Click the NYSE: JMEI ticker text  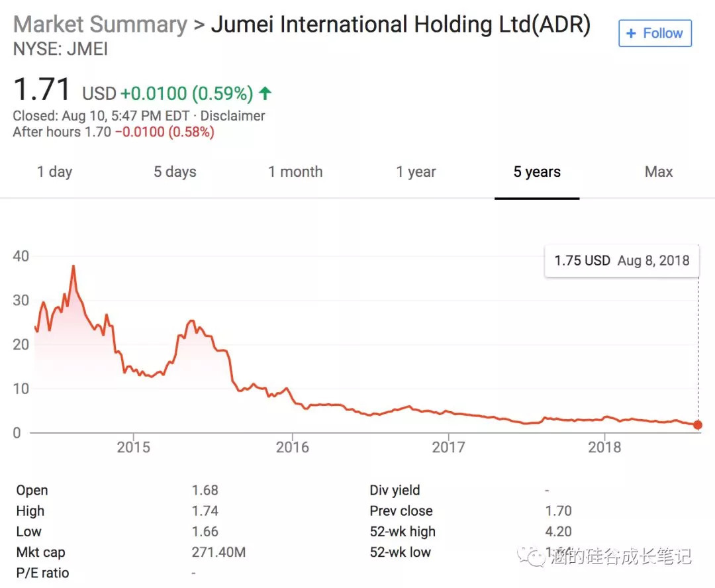point(60,49)
